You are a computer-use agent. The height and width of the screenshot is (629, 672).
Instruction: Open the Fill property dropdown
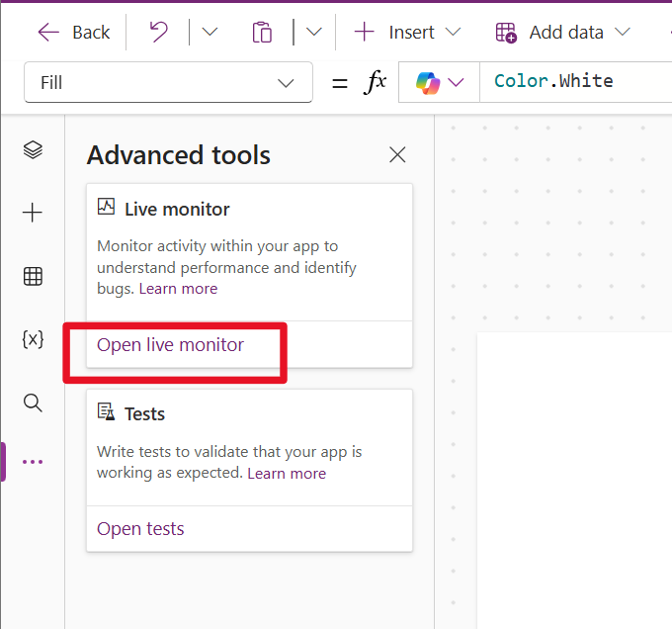(168, 82)
